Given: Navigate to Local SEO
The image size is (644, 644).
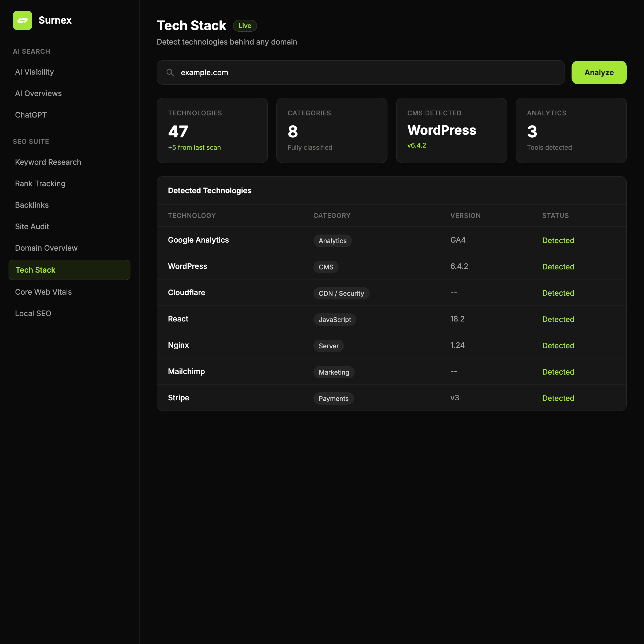Looking at the screenshot, I should (33, 313).
